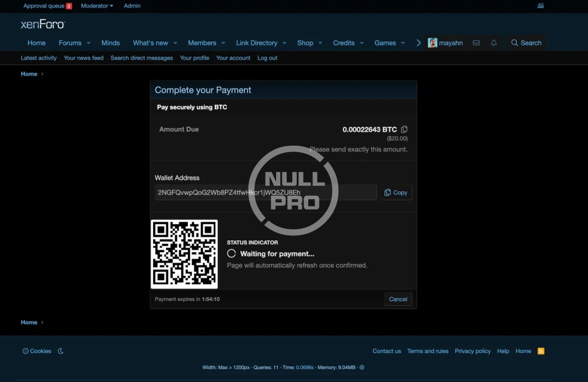This screenshot has height=382, width=588.
Task: Click the RSS feed icon in footer
Action: tap(541, 351)
